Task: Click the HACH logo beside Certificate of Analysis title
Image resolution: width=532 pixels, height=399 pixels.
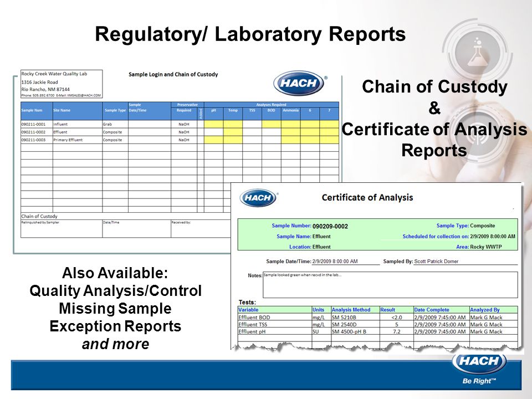Action: coord(259,197)
